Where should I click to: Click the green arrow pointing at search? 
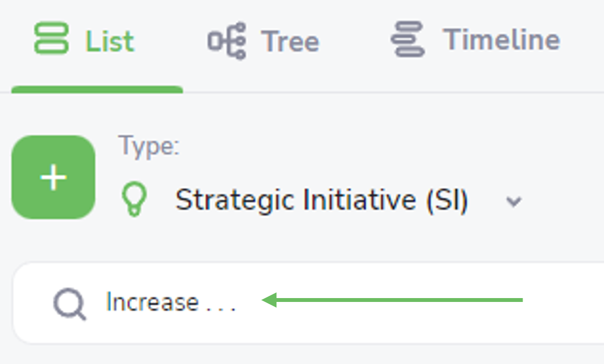tap(392, 300)
